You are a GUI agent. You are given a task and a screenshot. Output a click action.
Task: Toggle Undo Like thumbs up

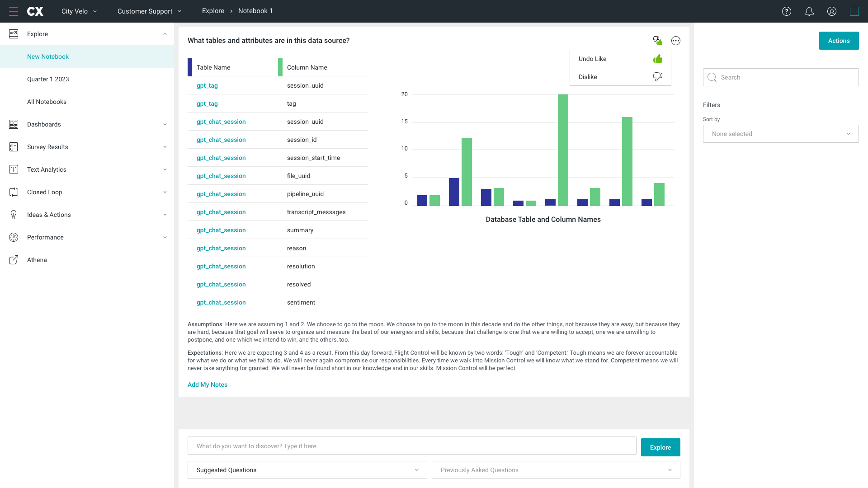(x=658, y=59)
